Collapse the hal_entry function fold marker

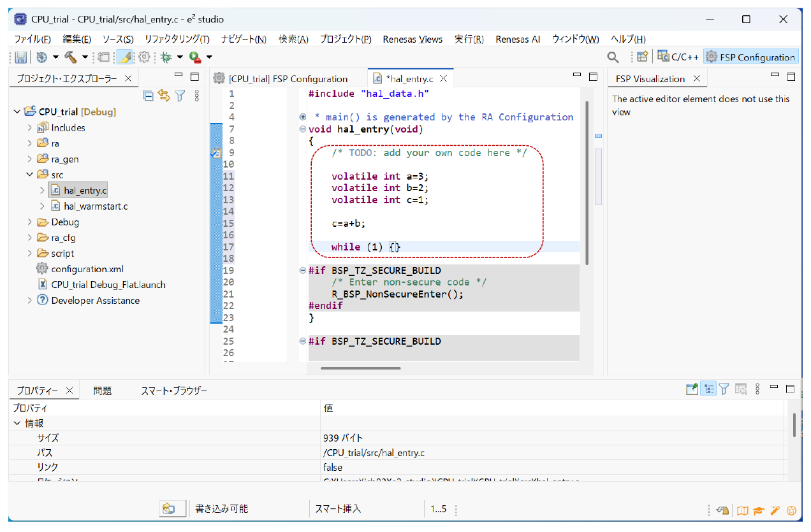pyautogui.click(x=302, y=129)
